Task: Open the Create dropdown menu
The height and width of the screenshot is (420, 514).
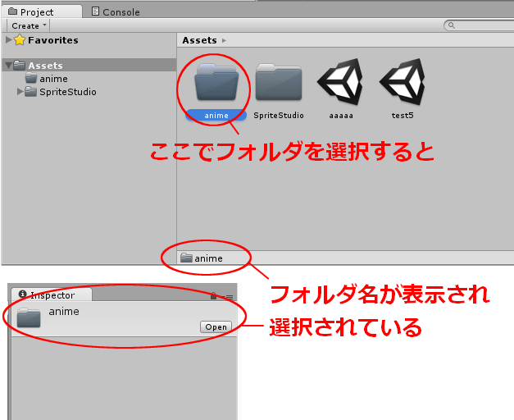Action: [29, 25]
